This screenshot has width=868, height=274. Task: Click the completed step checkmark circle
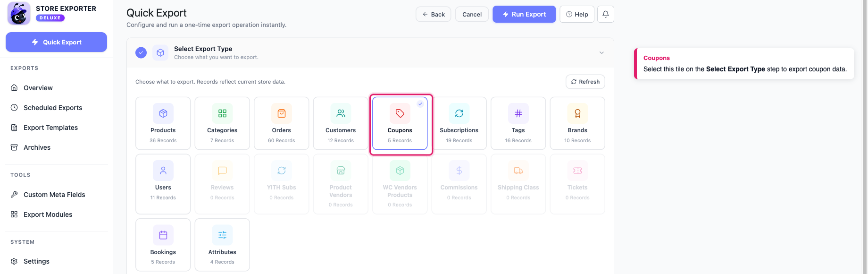tap(141, 52)
